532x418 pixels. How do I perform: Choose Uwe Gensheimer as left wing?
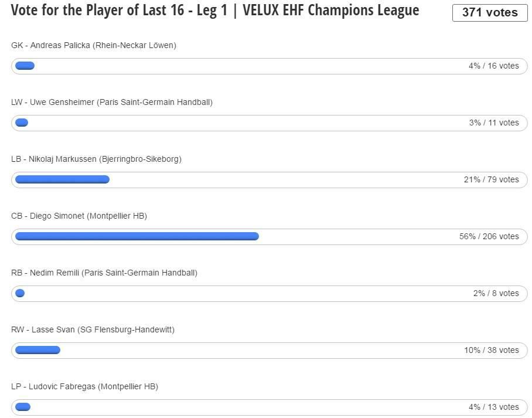click(x=112, y=102)
